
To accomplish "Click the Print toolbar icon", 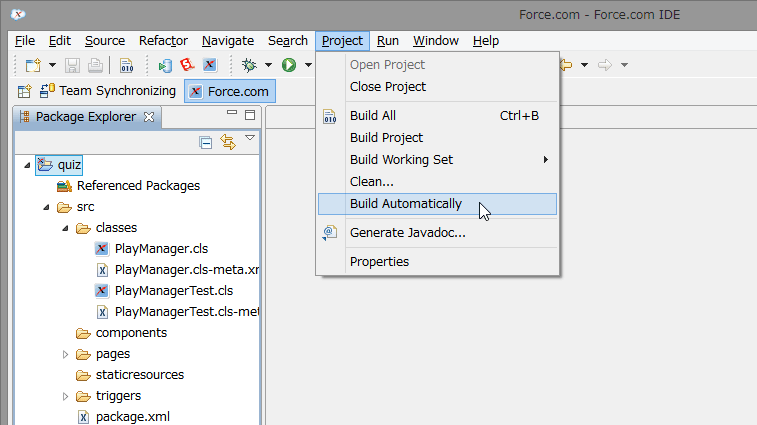I will coord(95,65).
